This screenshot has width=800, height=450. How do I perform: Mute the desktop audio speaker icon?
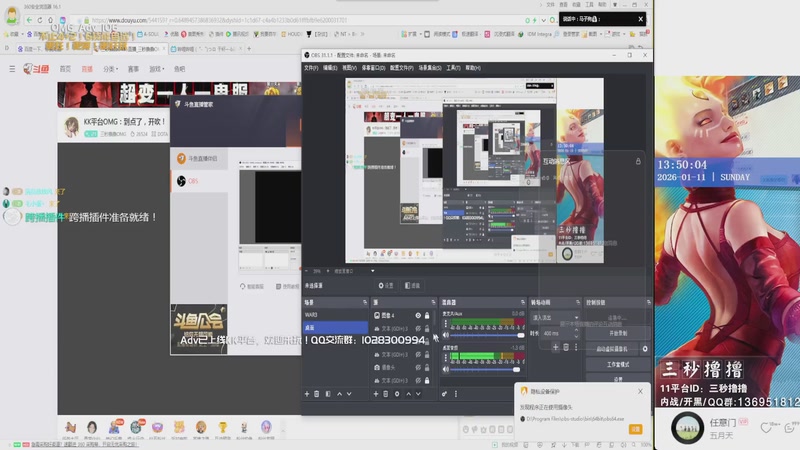(x=445, y=369)
